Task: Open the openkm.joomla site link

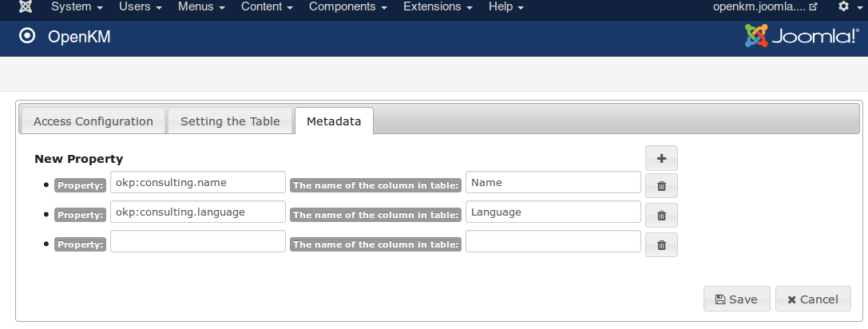Action: [x=765, y=6]
